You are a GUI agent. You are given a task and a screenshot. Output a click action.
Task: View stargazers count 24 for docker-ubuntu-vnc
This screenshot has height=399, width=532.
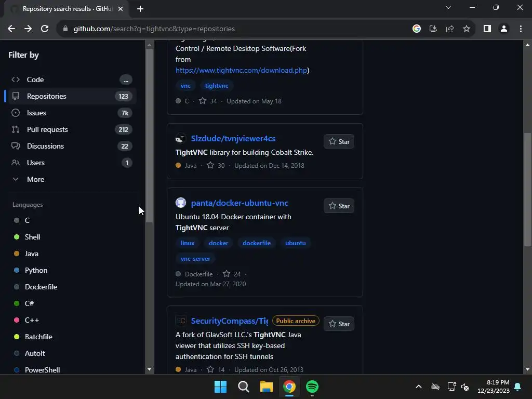(x=232, y=274)
